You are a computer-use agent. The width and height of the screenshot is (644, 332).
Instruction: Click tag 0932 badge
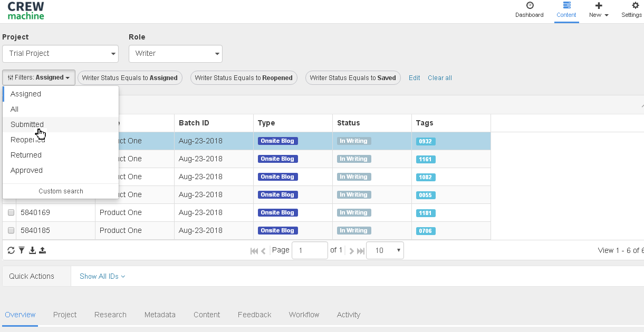click(426, 141)
